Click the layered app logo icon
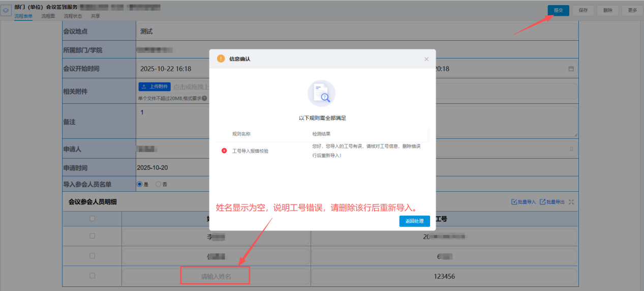644x291 pixels. [6, 11]
